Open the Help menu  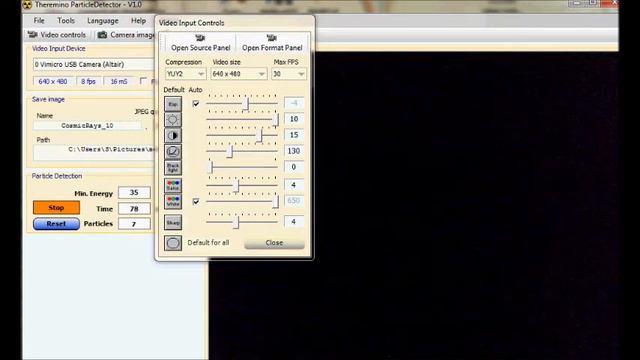(x=138, y=20)
